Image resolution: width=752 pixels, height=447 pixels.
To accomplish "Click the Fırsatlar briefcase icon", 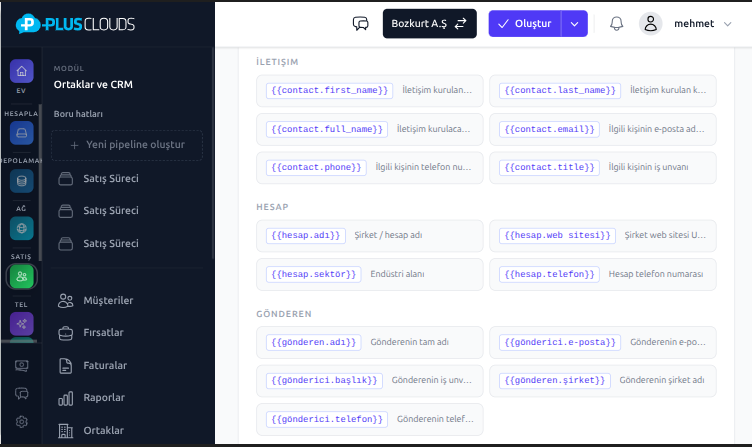I will tap(66, 333).
